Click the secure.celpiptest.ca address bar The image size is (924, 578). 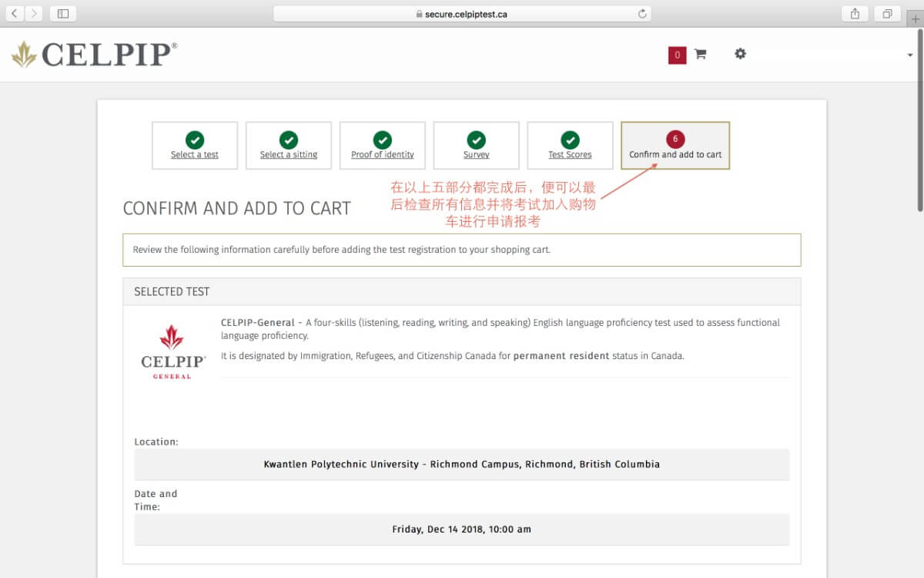tap(462, 14)
